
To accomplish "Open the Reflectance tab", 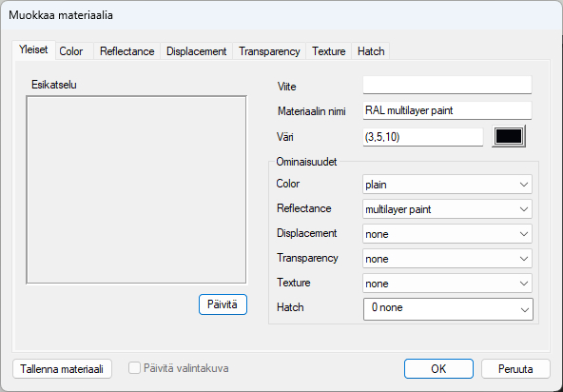I will [x=127, y=51].
